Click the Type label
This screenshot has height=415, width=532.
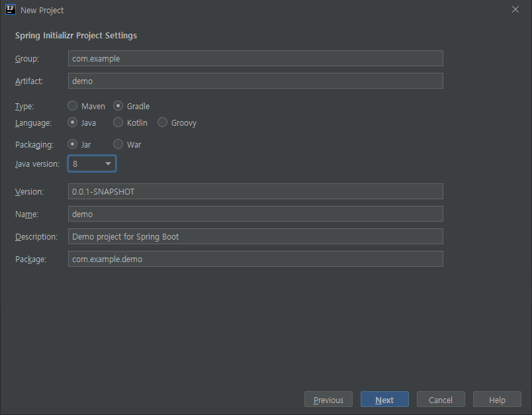click(24, 107)
